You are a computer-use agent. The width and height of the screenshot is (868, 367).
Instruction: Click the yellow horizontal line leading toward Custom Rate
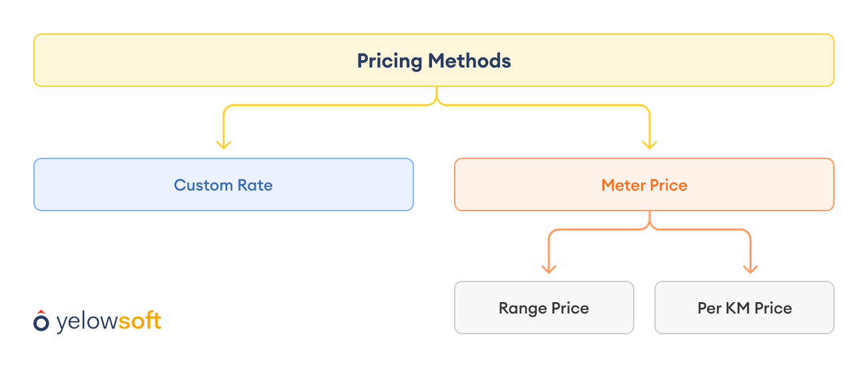(327, 106)
